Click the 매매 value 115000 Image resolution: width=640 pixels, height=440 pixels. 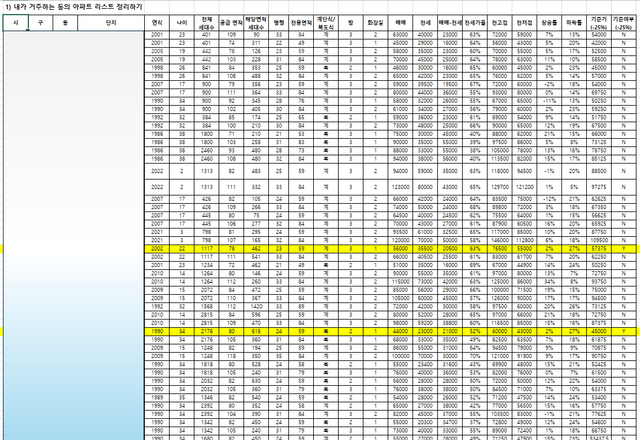400,282
